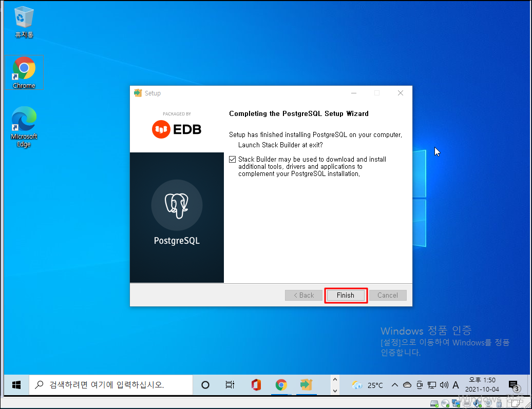532x409 pixels.
Task: Open the notification Action Center icon
Action: click(514, 385)
